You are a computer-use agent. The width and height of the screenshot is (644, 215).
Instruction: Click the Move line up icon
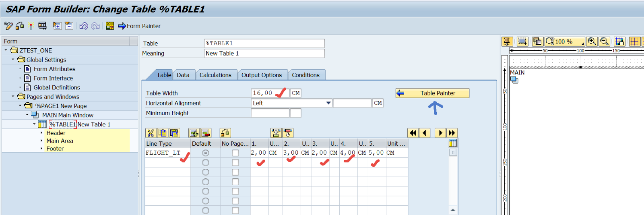[x=276, y=133]
